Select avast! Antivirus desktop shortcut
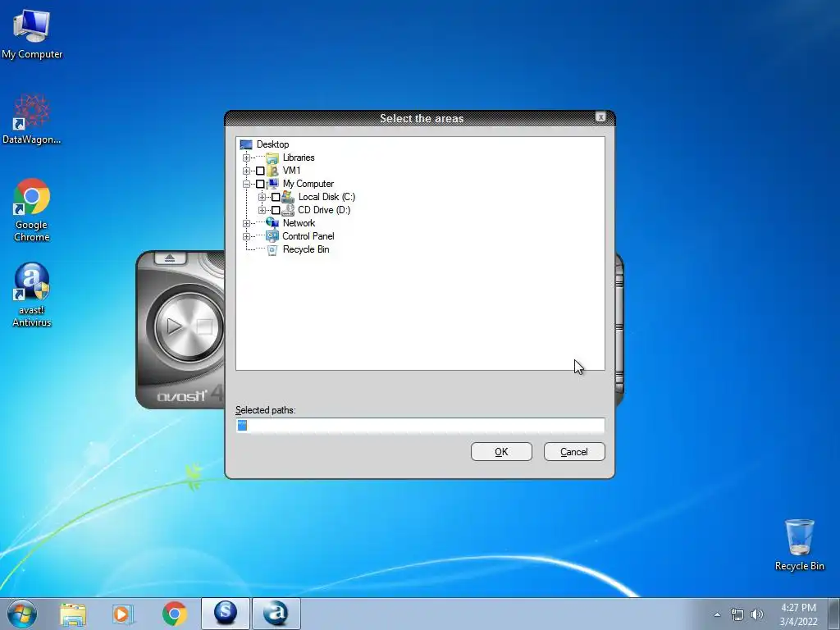 [32, 294]
